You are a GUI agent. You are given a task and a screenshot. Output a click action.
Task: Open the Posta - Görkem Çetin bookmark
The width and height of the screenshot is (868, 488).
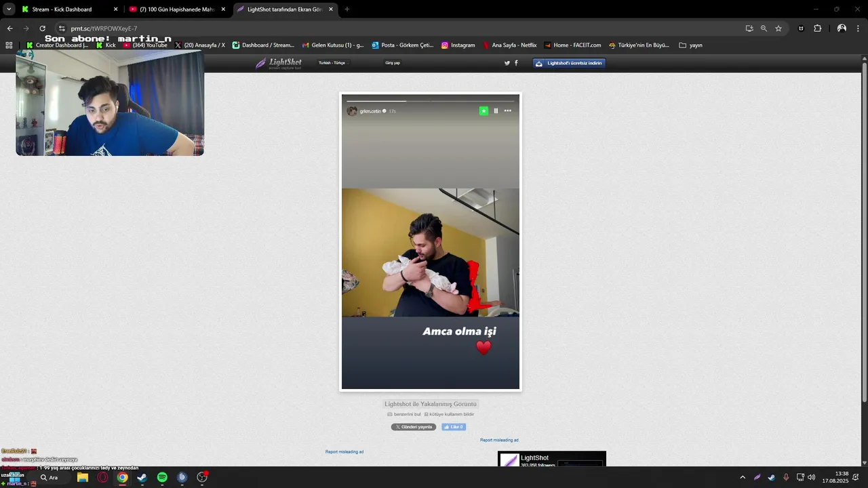pyautogui.click(x=403, y=45)
